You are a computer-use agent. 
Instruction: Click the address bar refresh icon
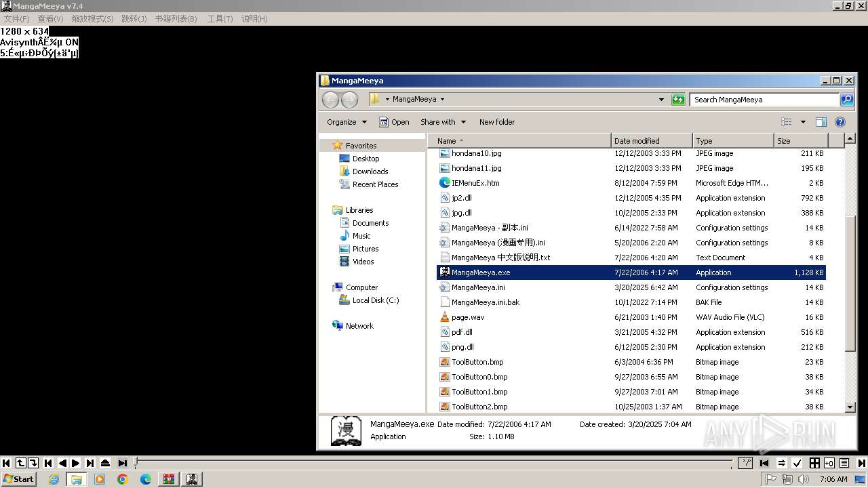coord(678,100)
